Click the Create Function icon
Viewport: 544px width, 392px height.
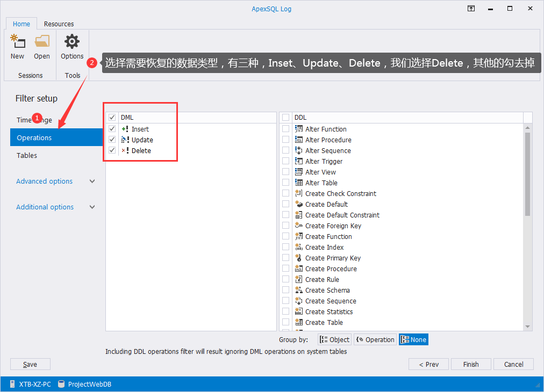[299, 236]
